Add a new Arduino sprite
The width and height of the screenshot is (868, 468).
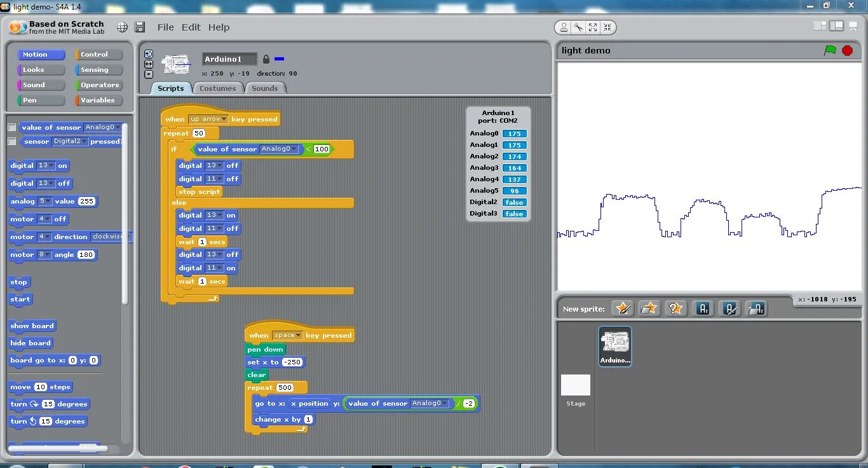pos(703,308)
